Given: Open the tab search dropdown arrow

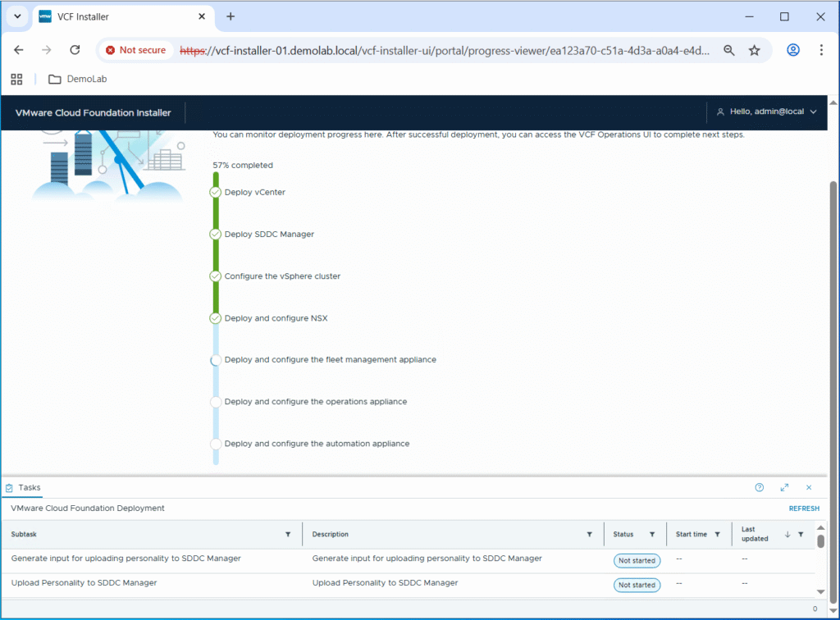Looking at the screenshot, I should tap(17, 16).
